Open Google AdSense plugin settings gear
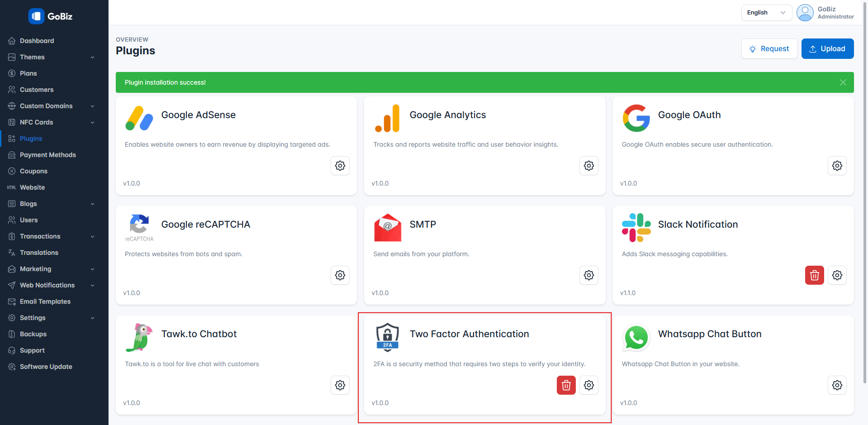The width and height of the screenshot is (868, 425). [x=340, y=166]
